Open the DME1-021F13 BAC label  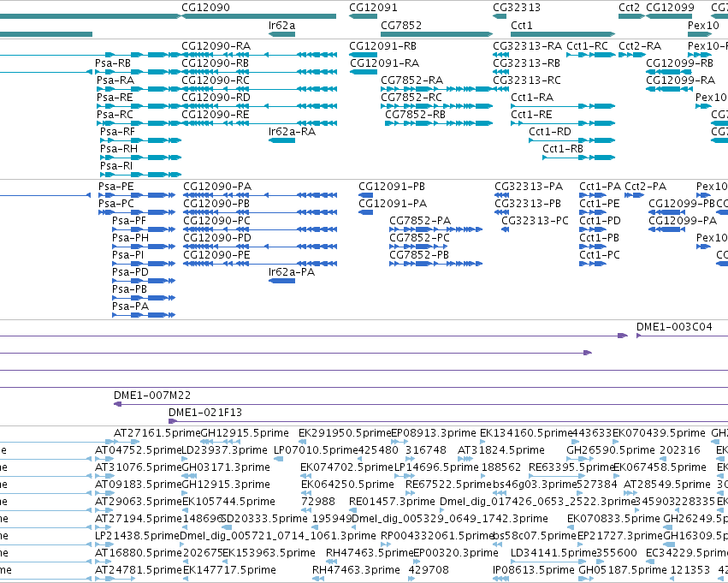[205, 413]
